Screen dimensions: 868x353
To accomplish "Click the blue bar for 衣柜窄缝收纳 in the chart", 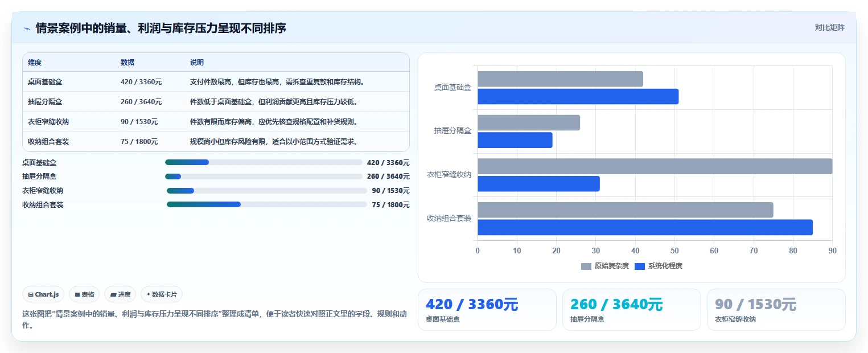I will point(538,183).
